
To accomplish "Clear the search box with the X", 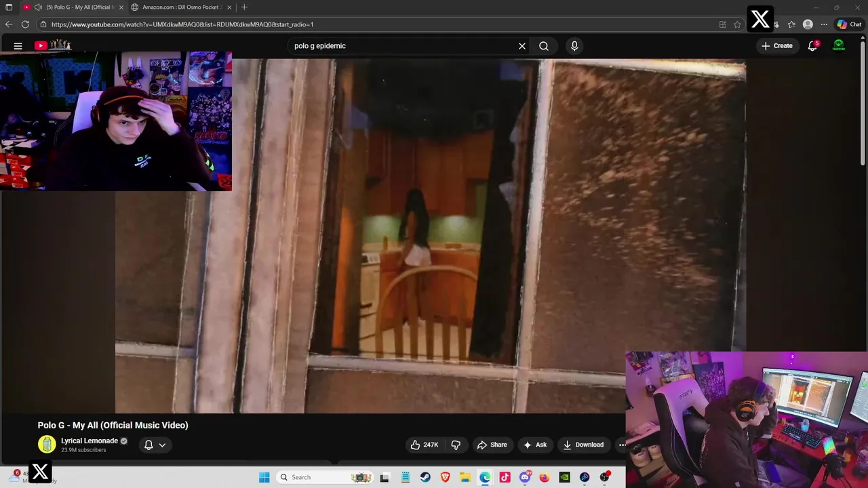I will tap(522, 46).
